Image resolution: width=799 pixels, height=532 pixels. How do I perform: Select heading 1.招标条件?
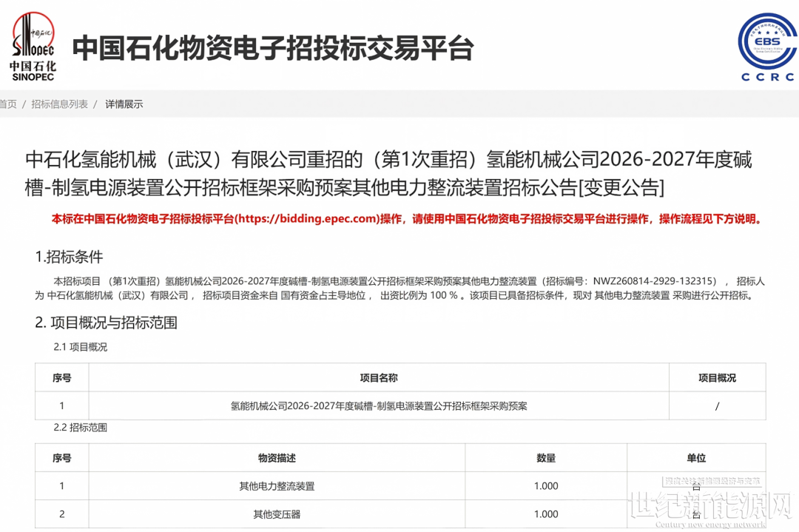tap(69, 256)
